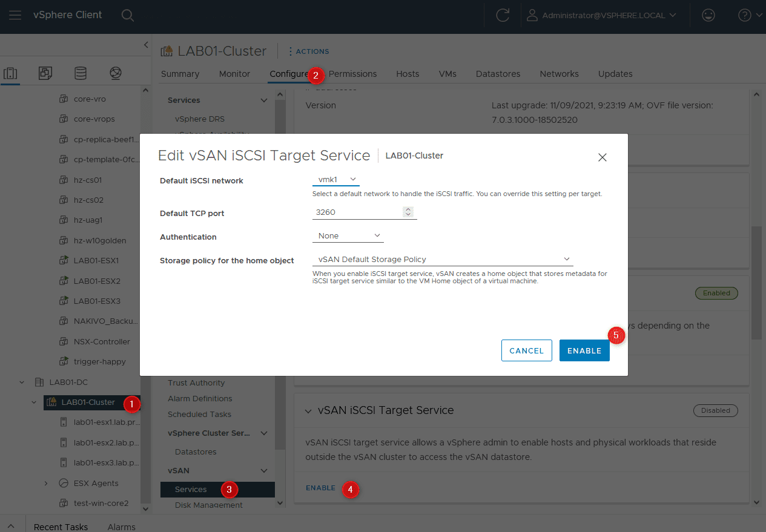Open the hamburger main menu
This screenshot has width=766, height=532.
tap(15, 16)
